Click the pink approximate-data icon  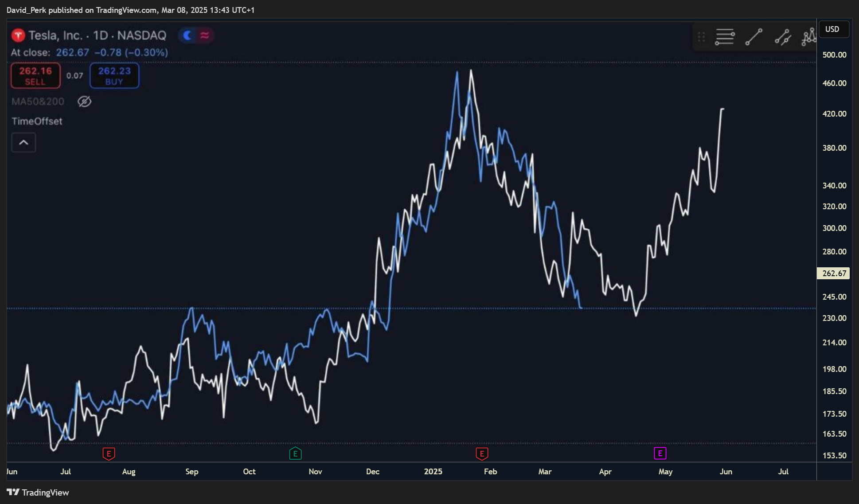click(x=204, y=35)
